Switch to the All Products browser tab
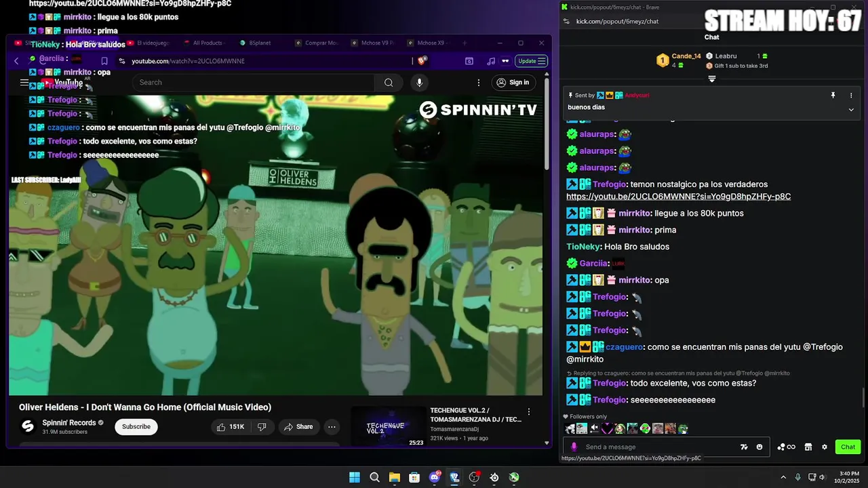Viewport: 868px width, 488px height. (208, 43)
